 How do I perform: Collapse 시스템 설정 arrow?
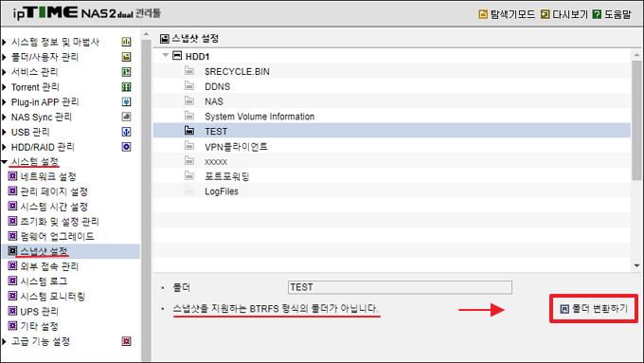tap(5, 162)
